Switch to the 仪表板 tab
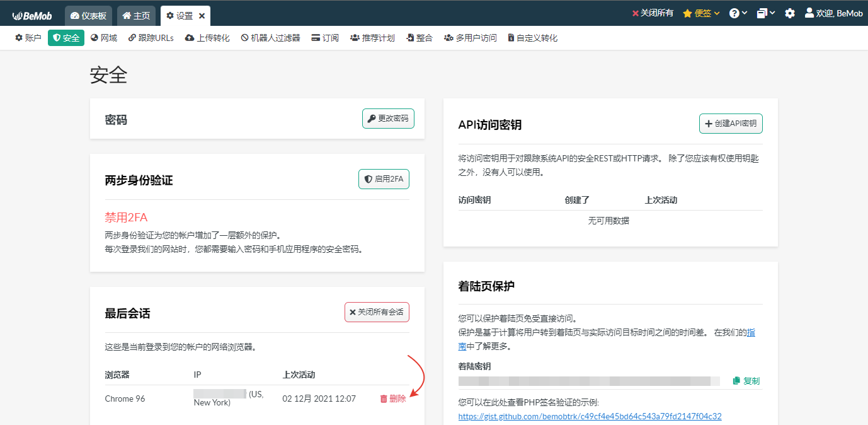Screen dimensions: 868x425 pyautogui.click(x=88, y=16)
